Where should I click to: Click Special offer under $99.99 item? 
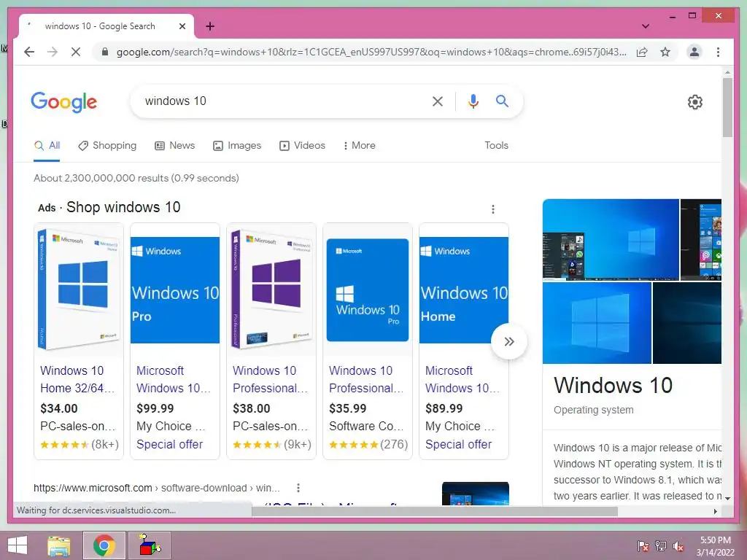pyautogui.click(x=169, y=444)
